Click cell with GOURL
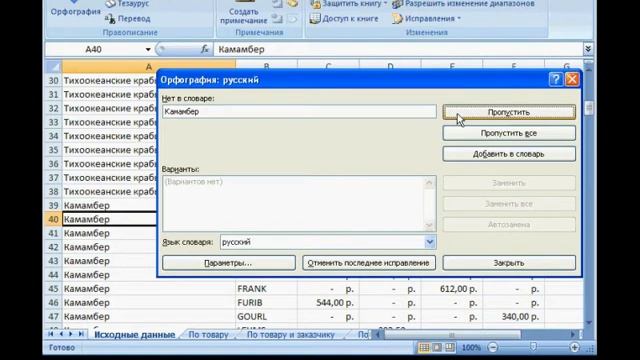Viewport: 640px width, 360px height. coord(266,316)
